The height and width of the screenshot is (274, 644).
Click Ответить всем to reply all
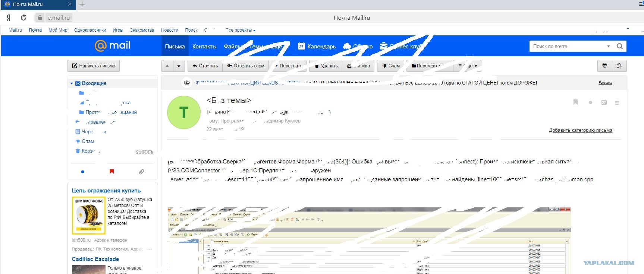[x=245, y=66]
